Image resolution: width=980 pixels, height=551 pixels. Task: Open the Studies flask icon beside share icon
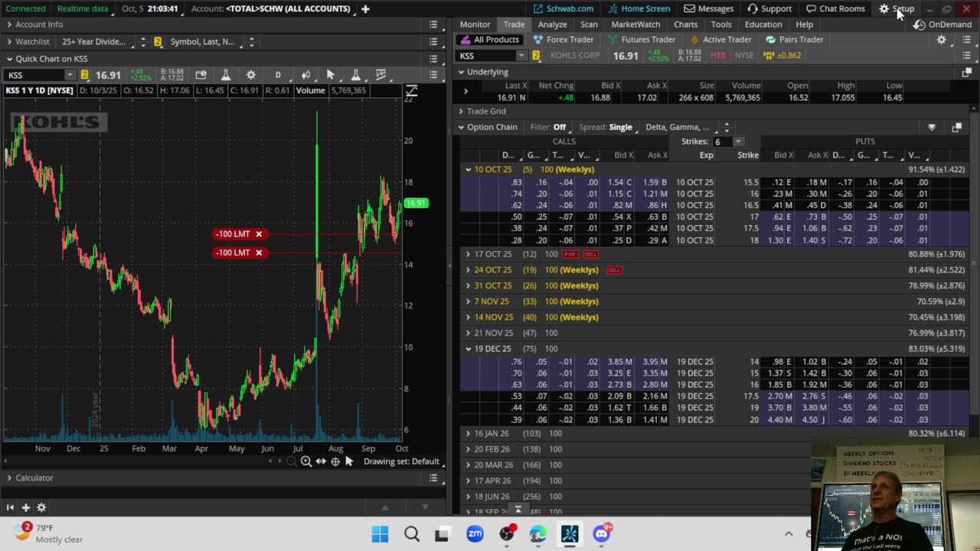click(x=226, y=75)
